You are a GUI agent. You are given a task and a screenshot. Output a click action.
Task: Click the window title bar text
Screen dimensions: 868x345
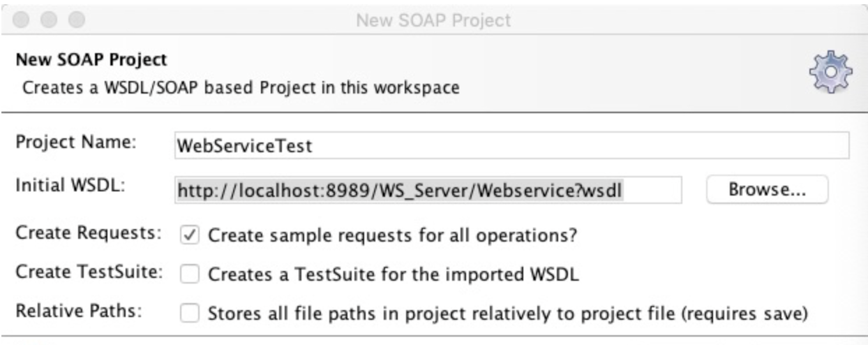pyautogui.click(x=433, y=20)
